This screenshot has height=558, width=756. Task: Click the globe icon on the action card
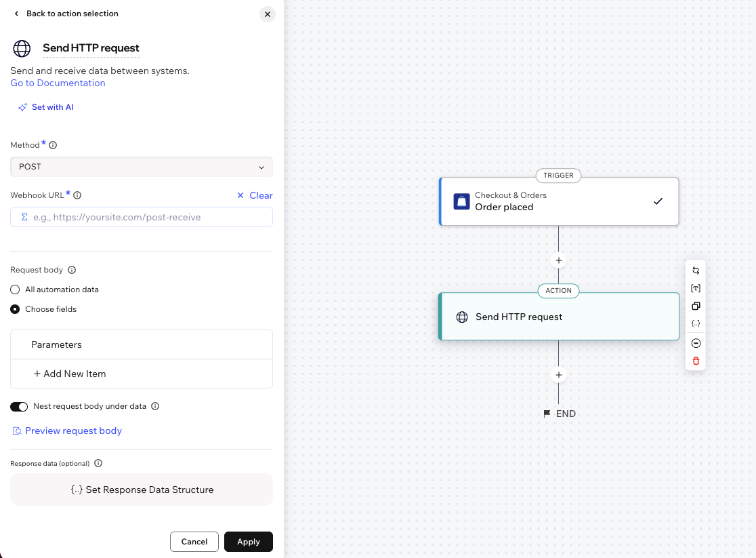coord(462,317)
